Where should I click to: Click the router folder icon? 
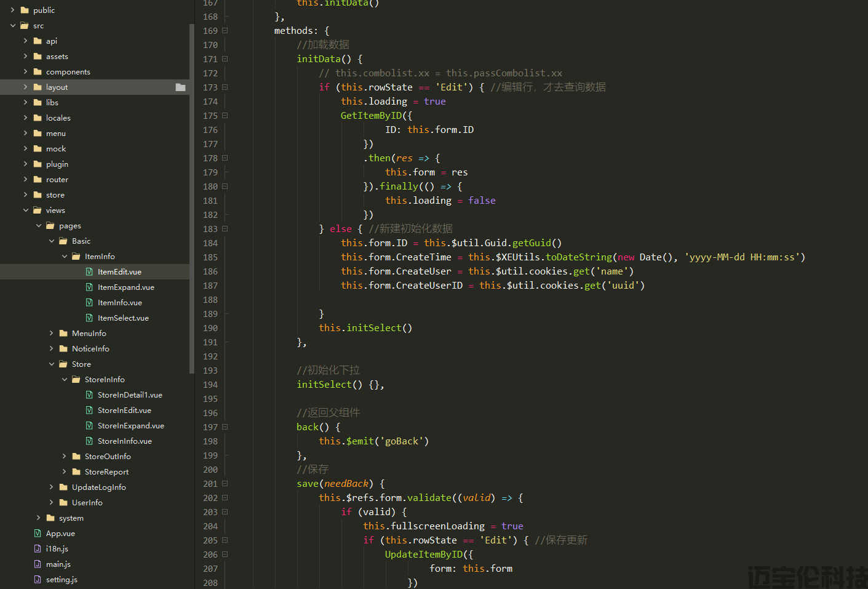38,179
